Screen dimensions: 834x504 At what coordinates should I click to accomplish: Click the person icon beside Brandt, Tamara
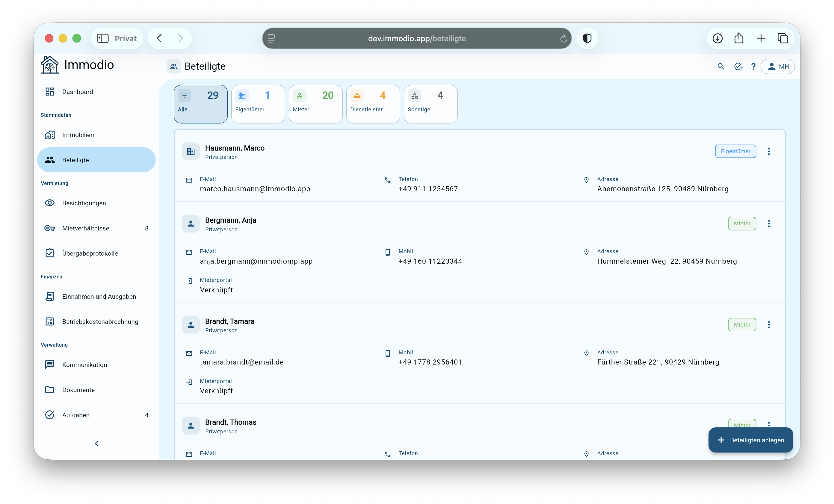[191, 324]
